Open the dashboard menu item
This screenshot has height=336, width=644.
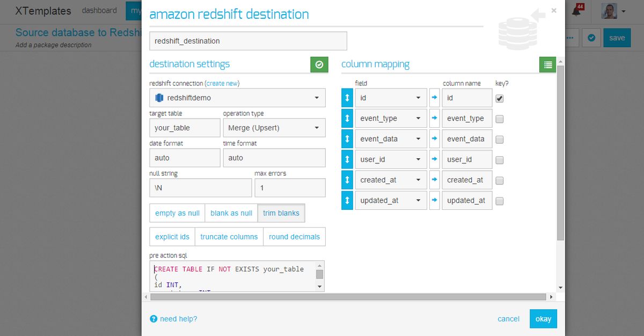click(x=99, y=10)
